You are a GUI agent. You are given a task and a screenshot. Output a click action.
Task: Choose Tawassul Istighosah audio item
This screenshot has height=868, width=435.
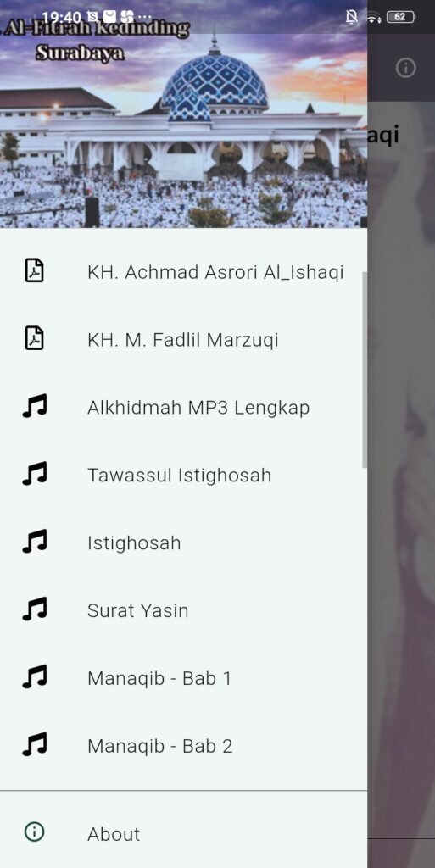184,475
